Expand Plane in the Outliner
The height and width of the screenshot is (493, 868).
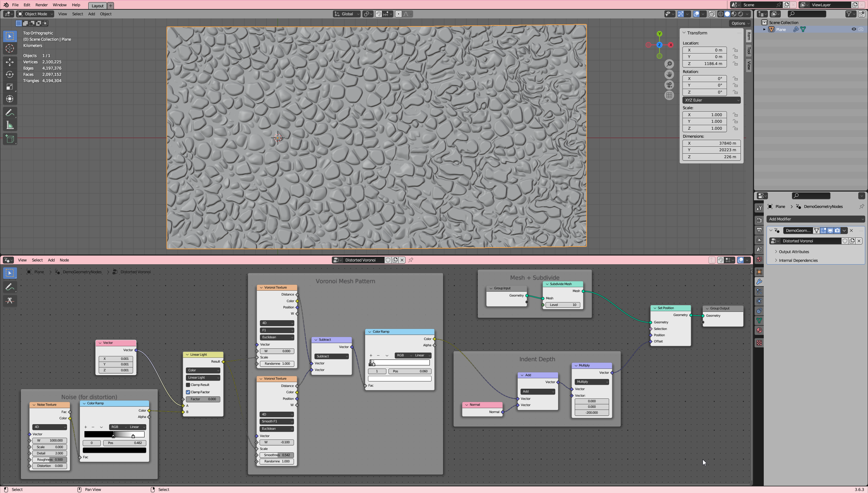point(764,30)
